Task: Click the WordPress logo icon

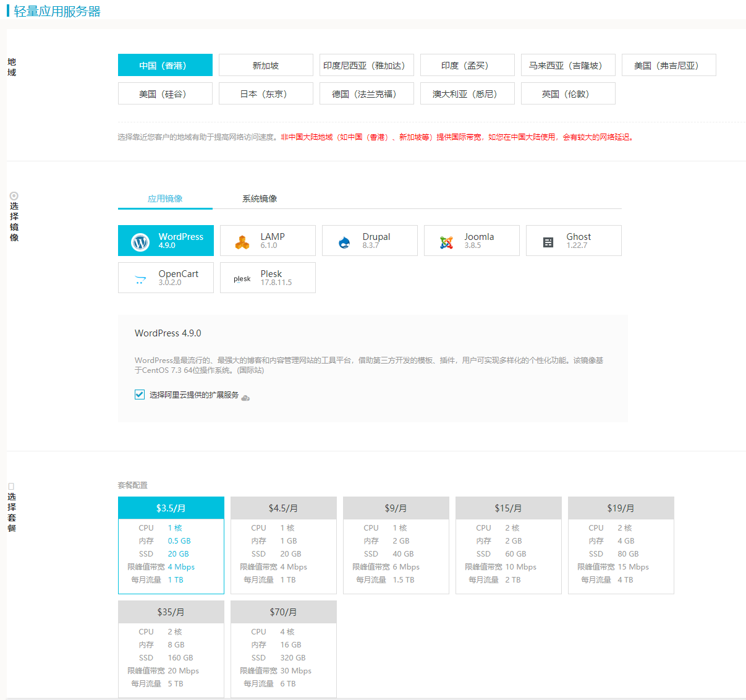Action: click(140, 242)
